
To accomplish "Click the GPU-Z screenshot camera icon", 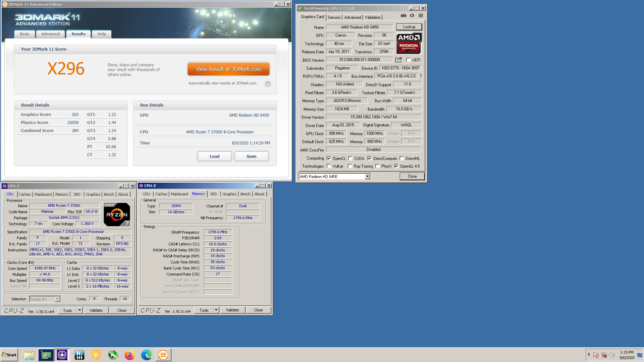I will pyautogui.click(x=403, y=15).
